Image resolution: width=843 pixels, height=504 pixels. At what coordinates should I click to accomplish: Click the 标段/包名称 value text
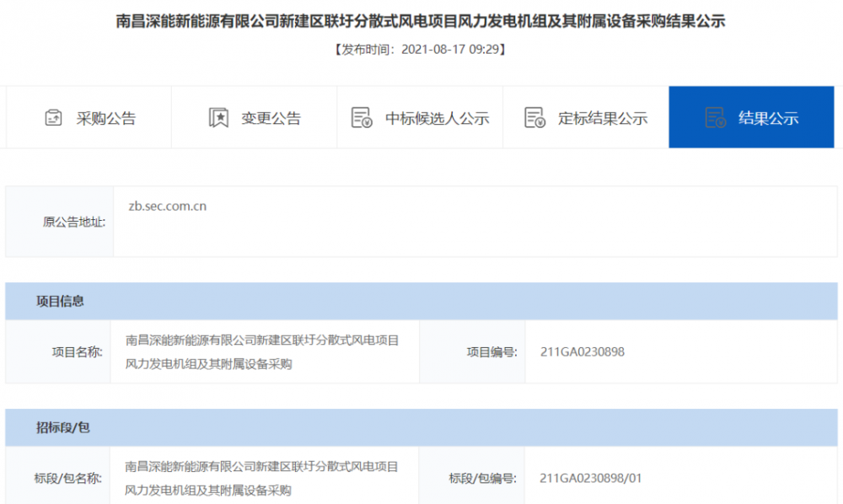(262, 478)
